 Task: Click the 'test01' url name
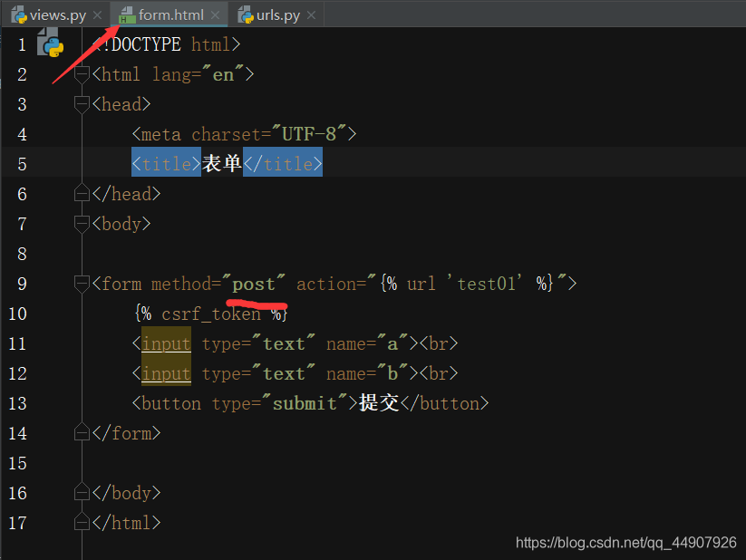[x=484, y=284]
